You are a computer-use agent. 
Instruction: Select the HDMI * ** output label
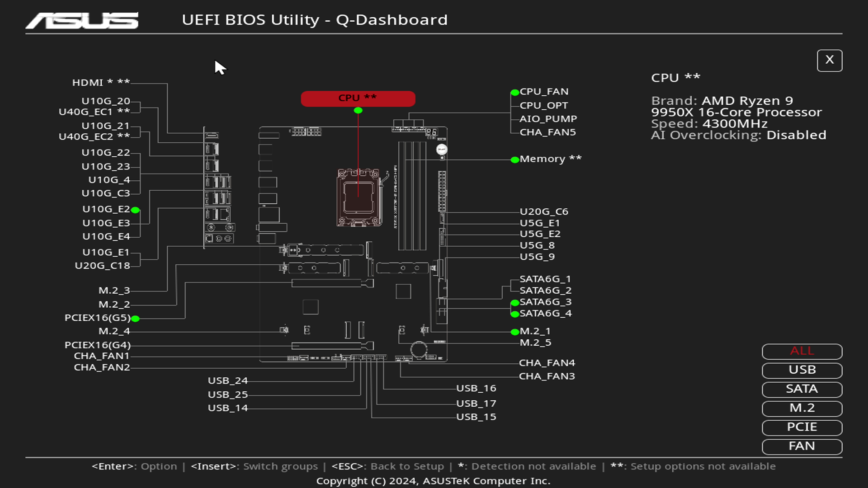tap(100, 82)
